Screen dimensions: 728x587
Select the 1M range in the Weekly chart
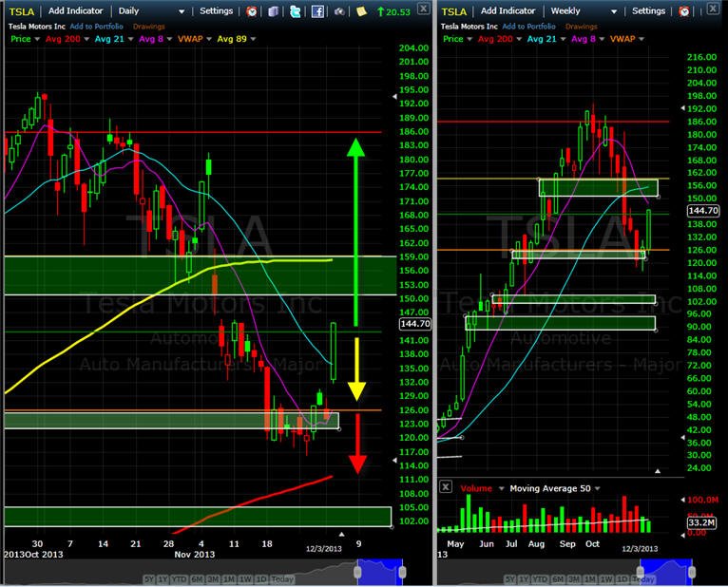[x=589, y=579]
